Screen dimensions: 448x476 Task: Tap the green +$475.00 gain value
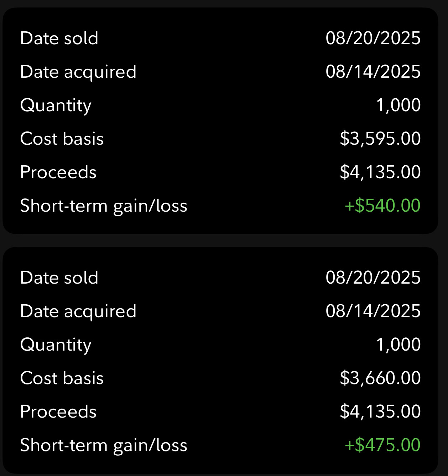382,445
